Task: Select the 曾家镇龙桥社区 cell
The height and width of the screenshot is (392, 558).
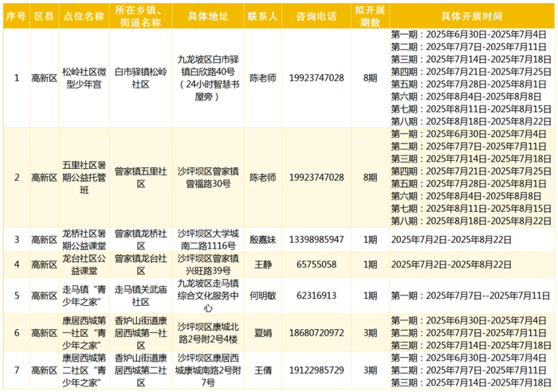Action: tap(141, 240)
